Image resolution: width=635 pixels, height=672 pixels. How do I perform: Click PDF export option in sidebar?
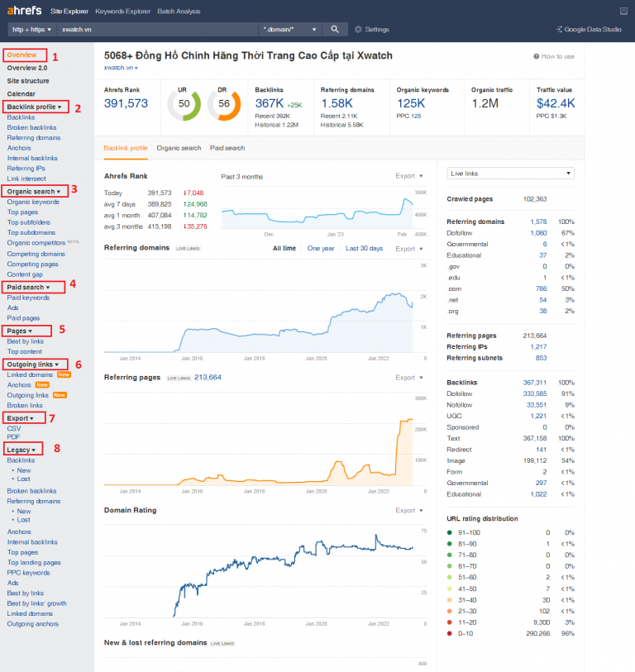pyautogui.click(x=13, y=437)
